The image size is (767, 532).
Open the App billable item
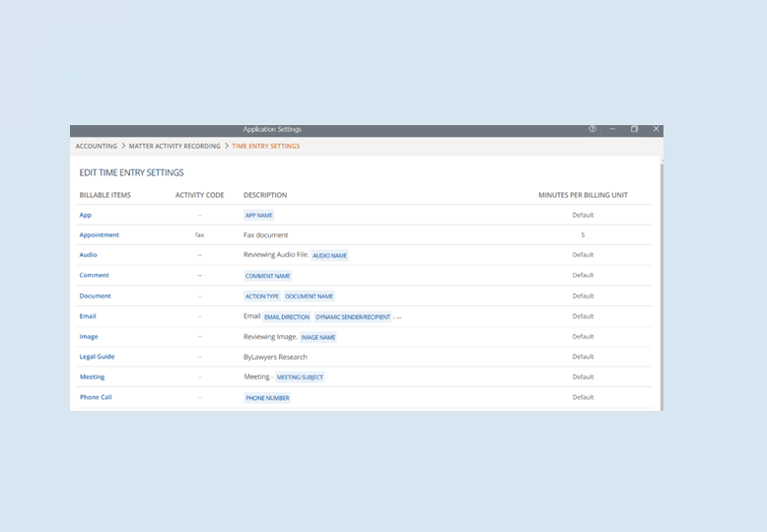pos(86,215)
